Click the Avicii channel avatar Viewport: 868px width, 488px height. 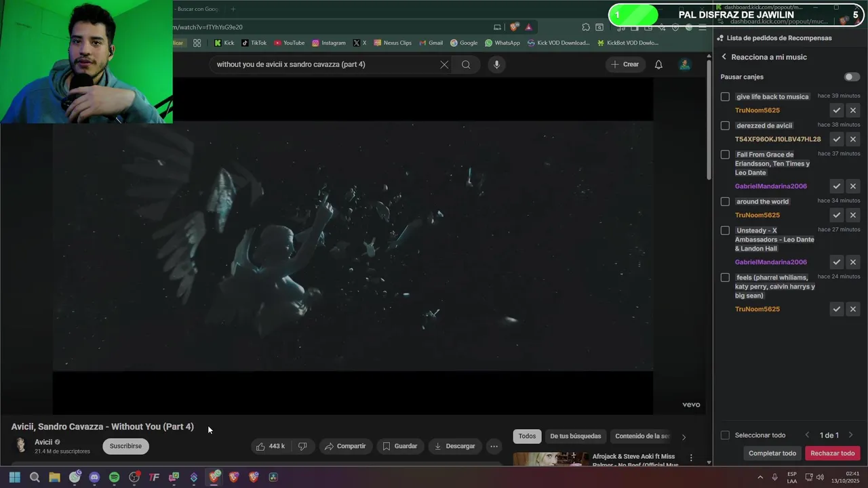20,445
